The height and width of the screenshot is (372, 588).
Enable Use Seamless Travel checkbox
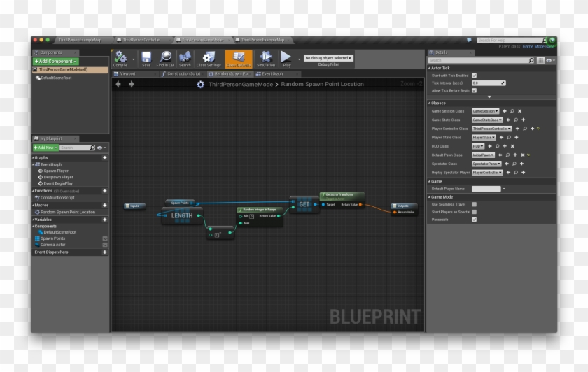click(475, 204)
